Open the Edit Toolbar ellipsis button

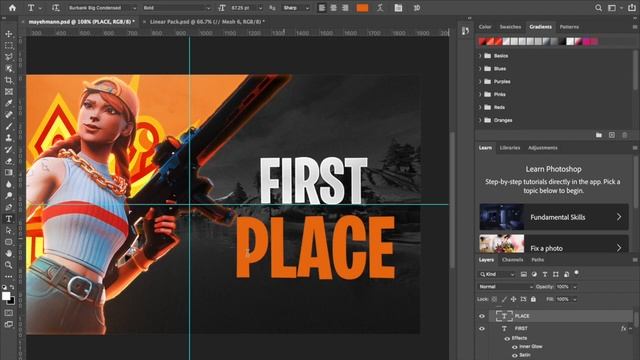click(9, 276)
